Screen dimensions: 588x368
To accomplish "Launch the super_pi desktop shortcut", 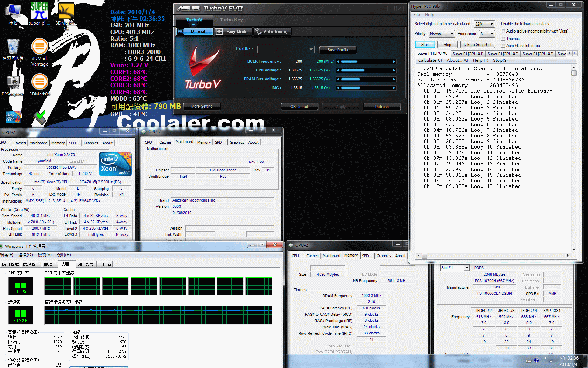I will [x=40, y=14].
